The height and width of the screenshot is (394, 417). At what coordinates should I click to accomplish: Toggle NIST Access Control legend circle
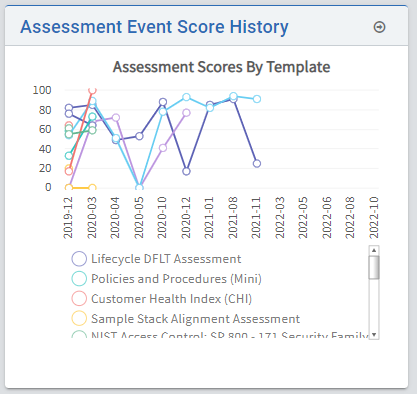[79, 335]
